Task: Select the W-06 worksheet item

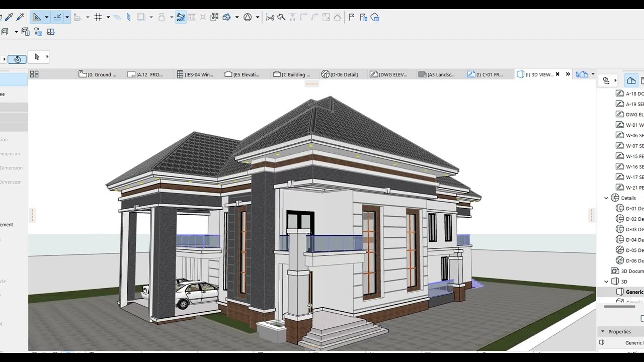Action: 630,135
